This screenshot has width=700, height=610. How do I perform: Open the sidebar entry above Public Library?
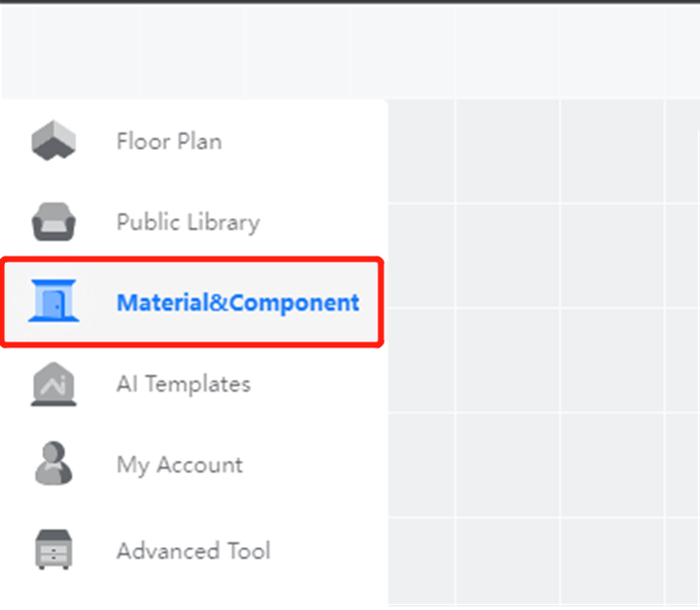click(x=169, y=141)
